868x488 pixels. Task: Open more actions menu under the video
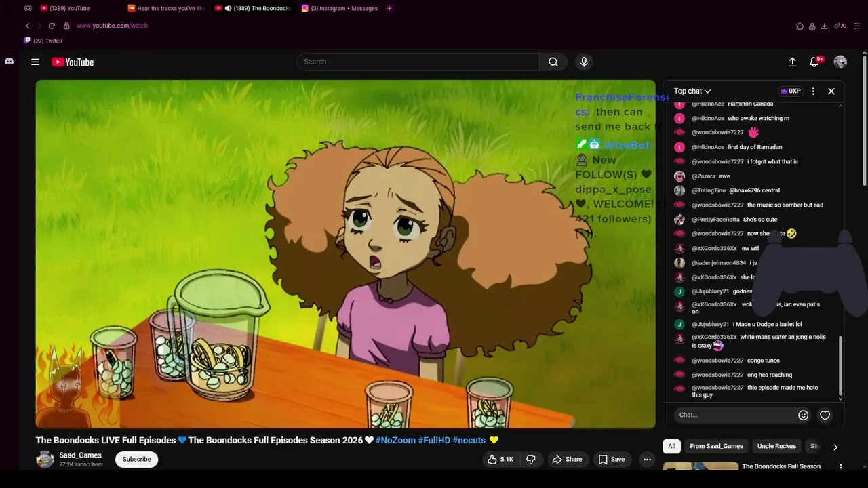point(647,459)
